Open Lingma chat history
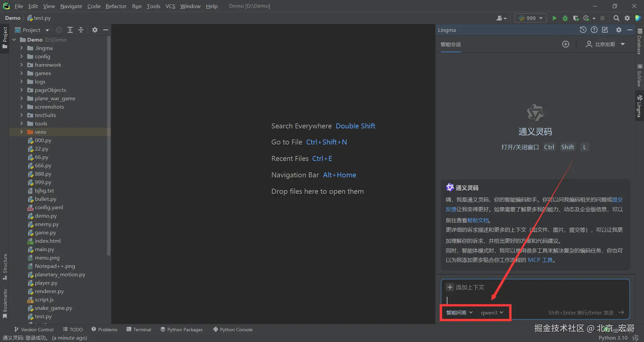 [x=583, y=30]
